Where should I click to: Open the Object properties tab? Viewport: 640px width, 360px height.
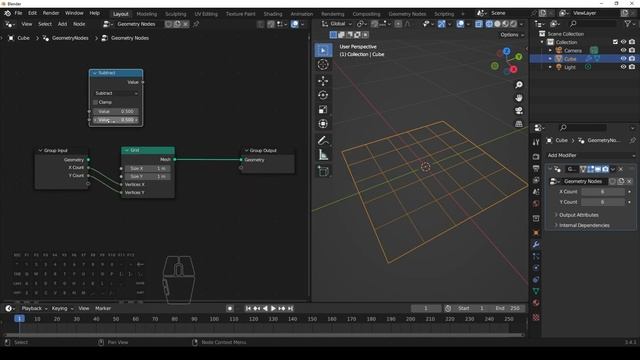(x=536, y=233)
